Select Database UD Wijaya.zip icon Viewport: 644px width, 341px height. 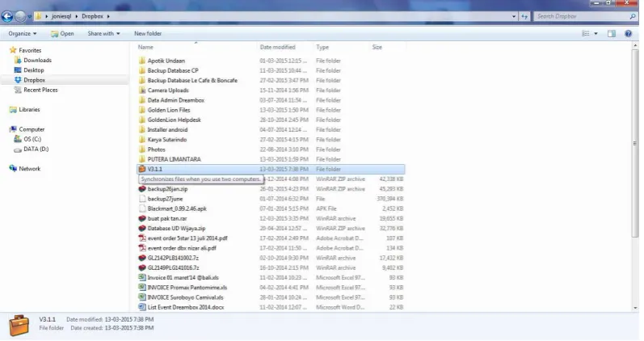click(142, 229)
